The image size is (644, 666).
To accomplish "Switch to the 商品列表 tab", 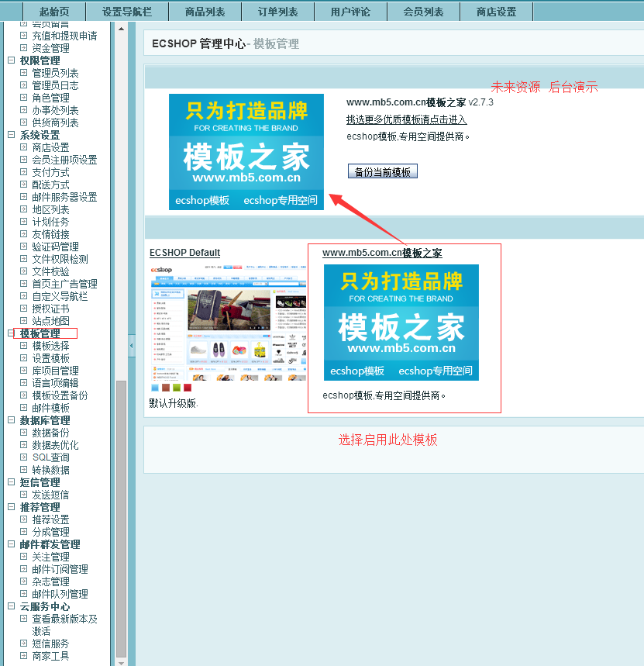I will 205,12.
